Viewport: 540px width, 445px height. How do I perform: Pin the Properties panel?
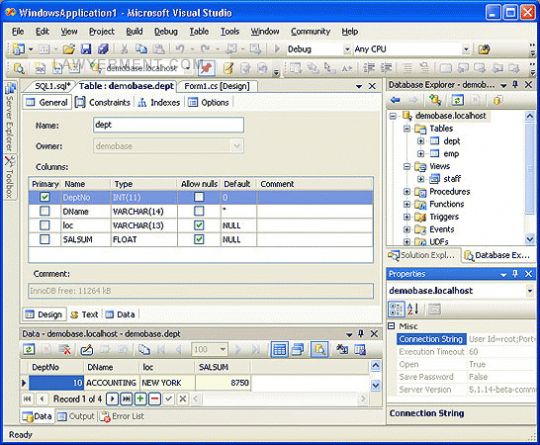(515, 274)
